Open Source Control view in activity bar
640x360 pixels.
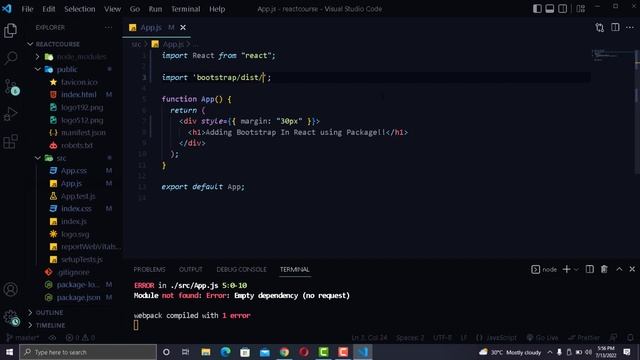click(x=11, y=87)
